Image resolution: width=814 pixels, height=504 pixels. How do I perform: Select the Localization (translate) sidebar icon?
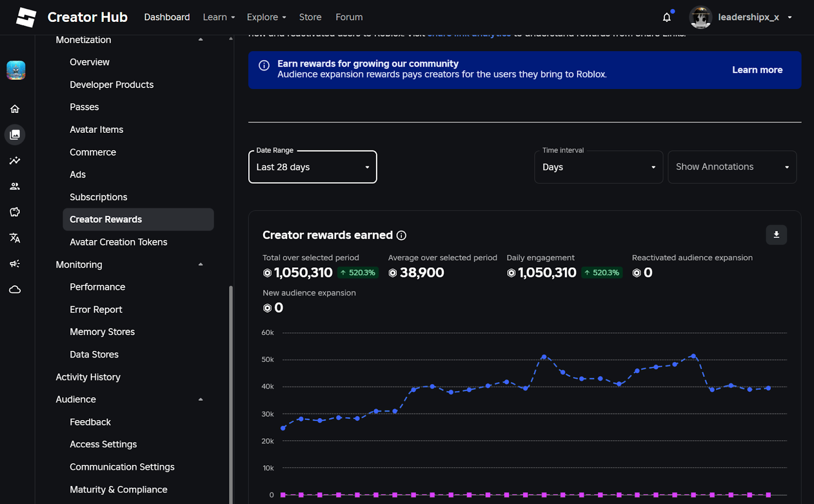tap(15, 238)
